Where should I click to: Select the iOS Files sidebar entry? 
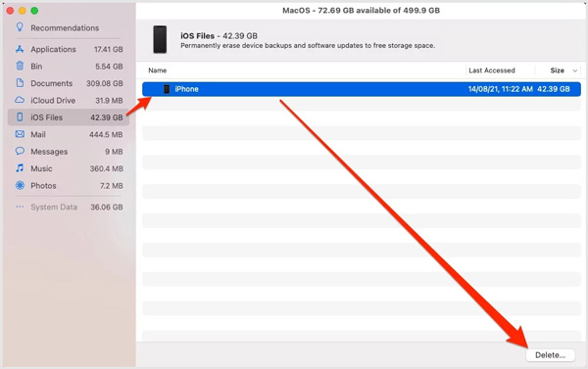[69, 117]
